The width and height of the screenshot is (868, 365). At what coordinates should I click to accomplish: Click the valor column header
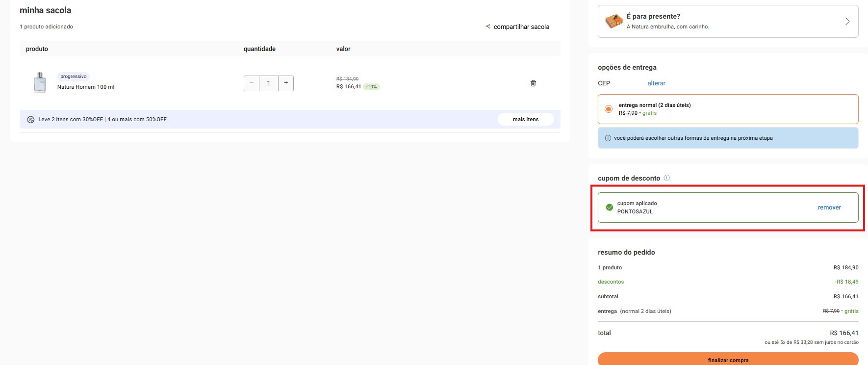coord(343,49)
